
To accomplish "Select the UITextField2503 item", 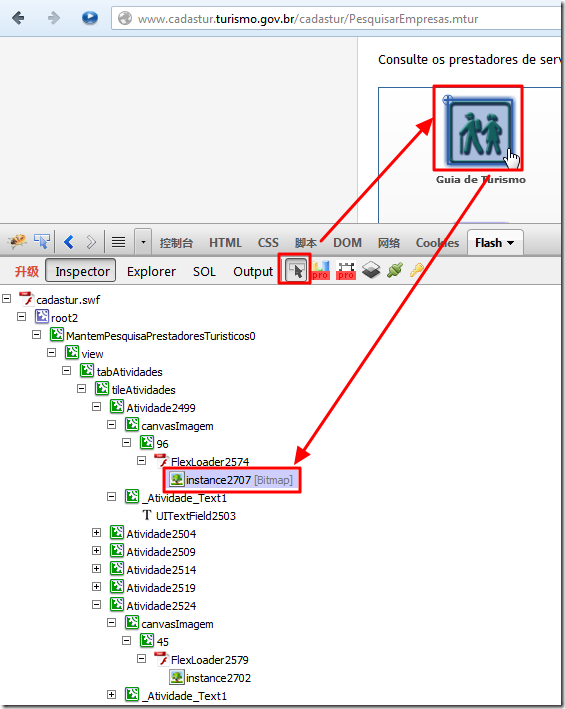I will [196, 516].
